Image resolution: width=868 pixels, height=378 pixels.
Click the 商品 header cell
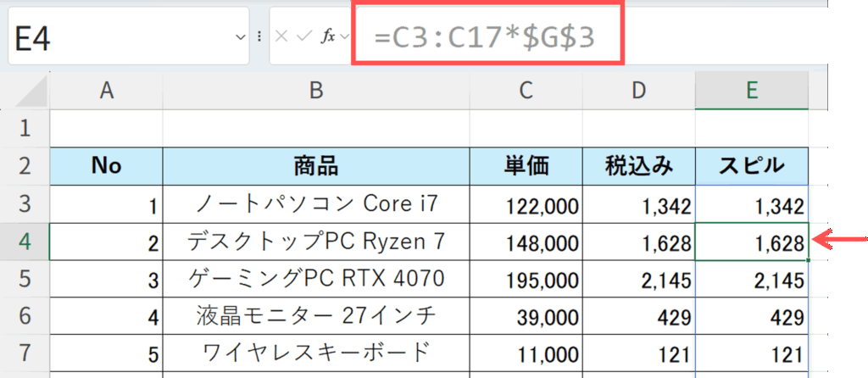tap(316, 166)
